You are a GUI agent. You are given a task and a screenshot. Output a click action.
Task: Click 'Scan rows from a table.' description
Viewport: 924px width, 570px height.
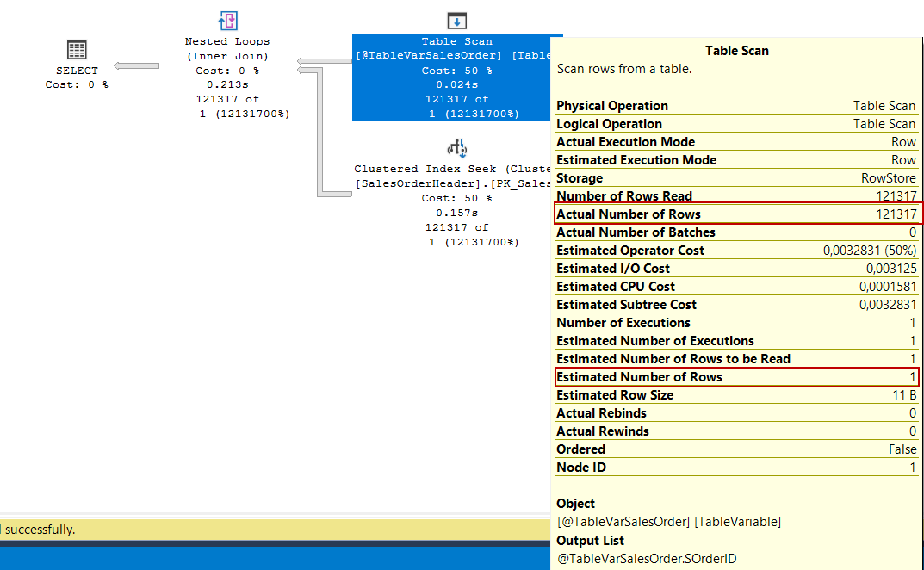624,69
